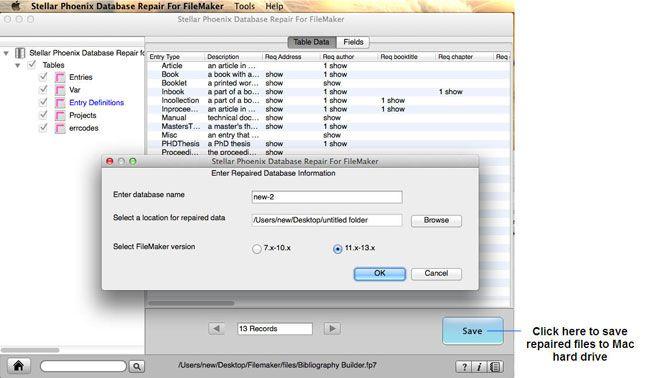Uncheck the errcodes table checkbox
Viewport: 645px width, 378px height.
tap(43, 128)
